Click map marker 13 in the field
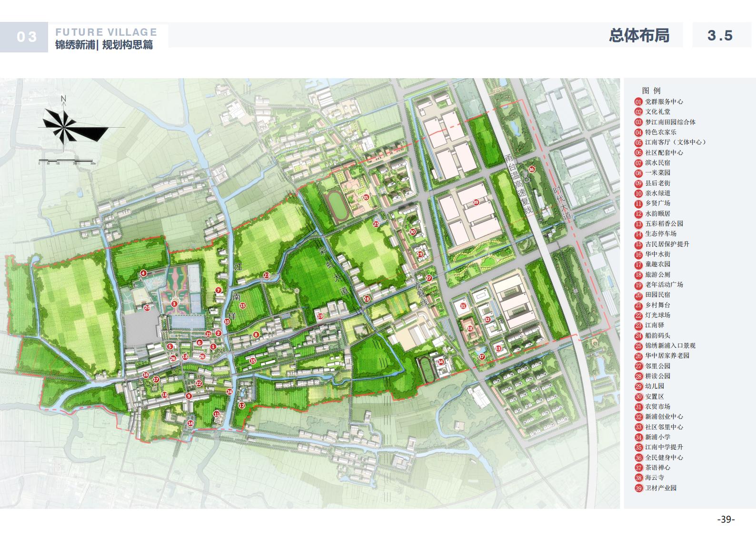756x535 pixels. click(x=242, y=305)
